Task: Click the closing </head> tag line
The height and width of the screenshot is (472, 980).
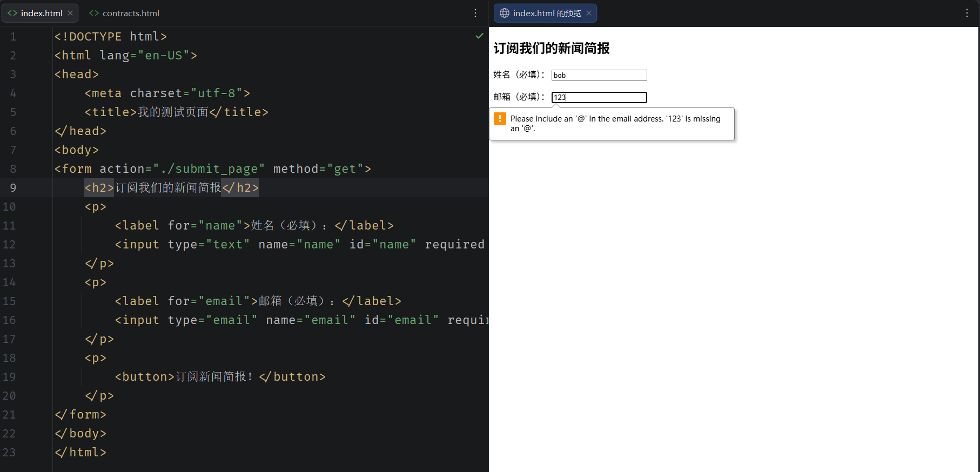Action: coord(80,131)
